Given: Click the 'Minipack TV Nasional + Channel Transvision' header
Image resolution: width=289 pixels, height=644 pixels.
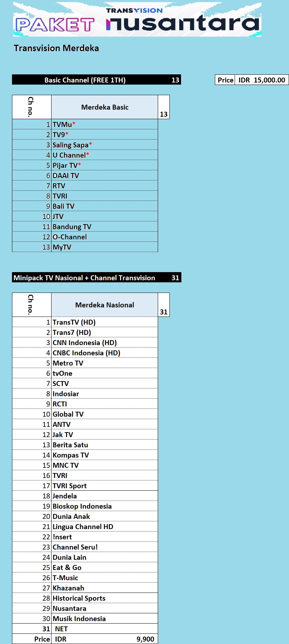Looking at the screenshot, I should point(96,277).
